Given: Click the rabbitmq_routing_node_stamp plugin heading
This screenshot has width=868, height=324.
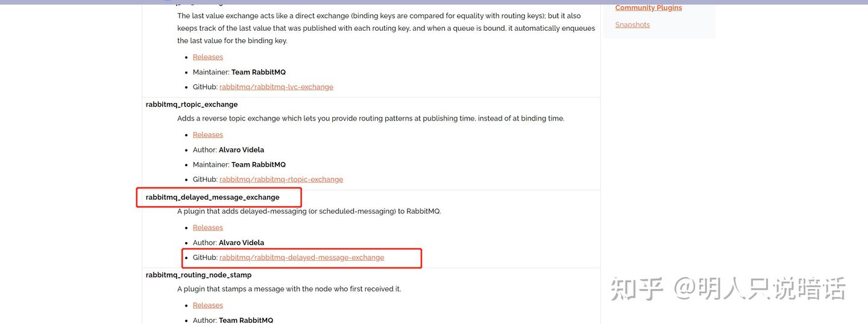Looking at the screenshot, I should [198, 275].
